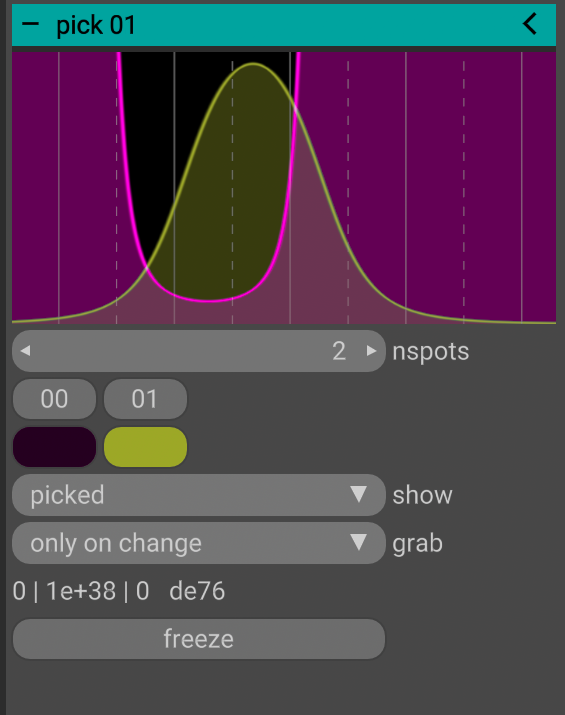Select spot 00 button
The width and height of the screenshot is (565, 715).
pos(54,399)
